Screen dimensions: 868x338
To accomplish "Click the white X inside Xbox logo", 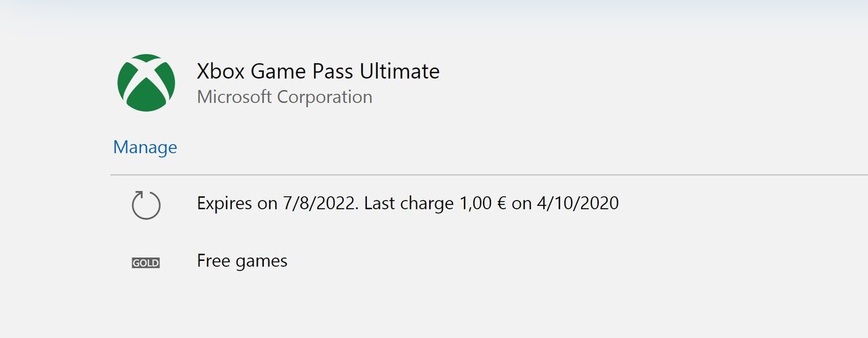I will pos(146,80).
